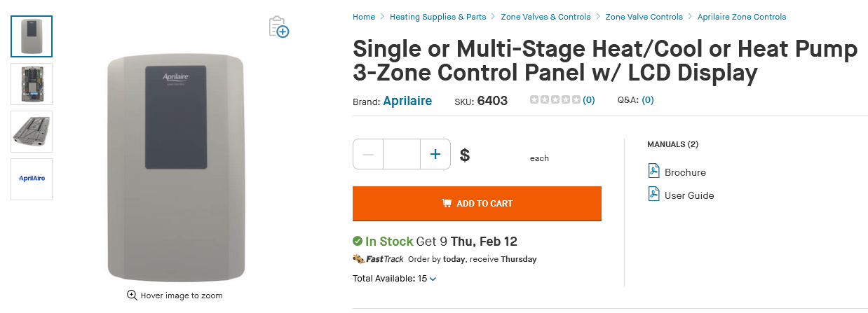Go to Heating Supplies & Parts breadcrumb
Viewport: 868px width, 313px height.
pyautogui.click(x=438, y=17)
